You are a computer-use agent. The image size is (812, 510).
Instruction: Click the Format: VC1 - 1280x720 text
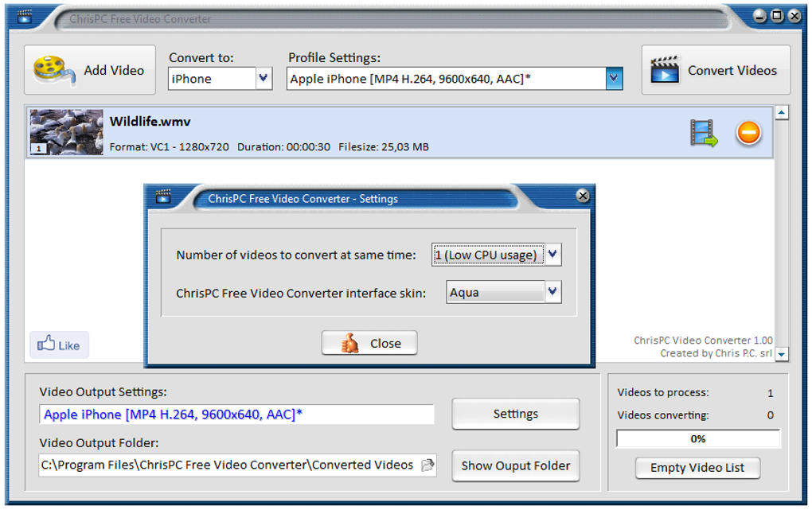170,147
